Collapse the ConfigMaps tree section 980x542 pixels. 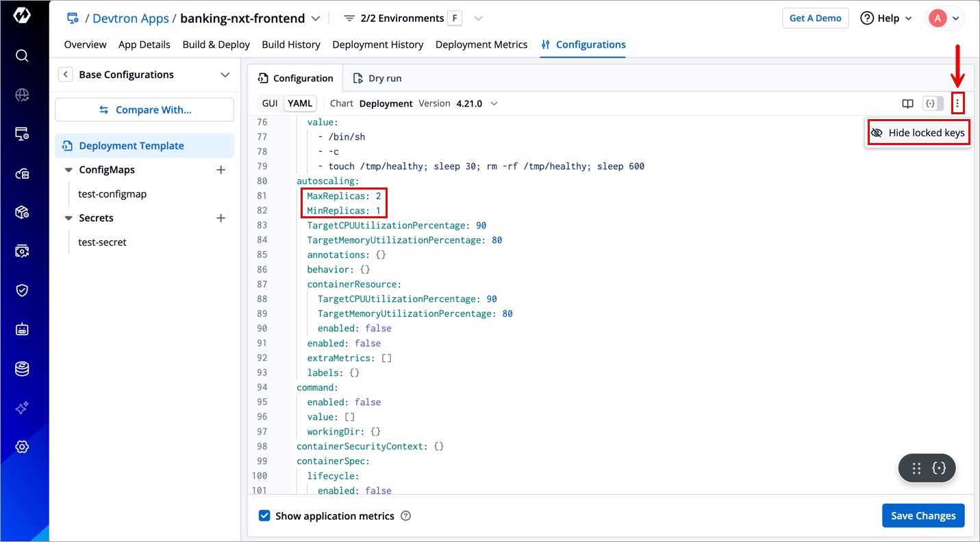pos(68,170)
